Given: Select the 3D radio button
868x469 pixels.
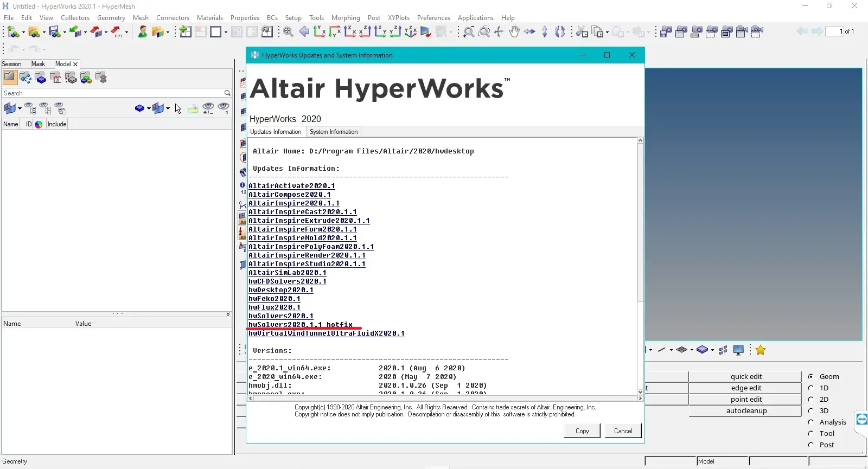Looking at the screenshot, I should pos(811,410).
